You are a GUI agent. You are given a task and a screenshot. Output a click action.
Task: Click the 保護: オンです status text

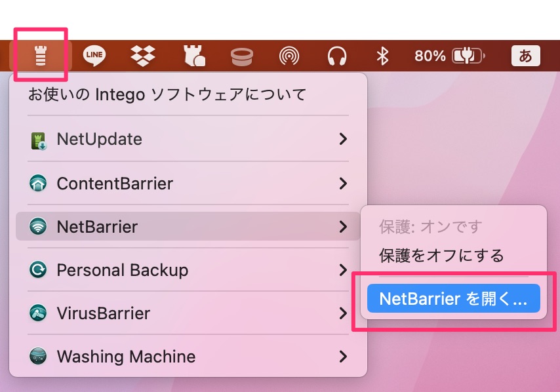pos(431,226)
